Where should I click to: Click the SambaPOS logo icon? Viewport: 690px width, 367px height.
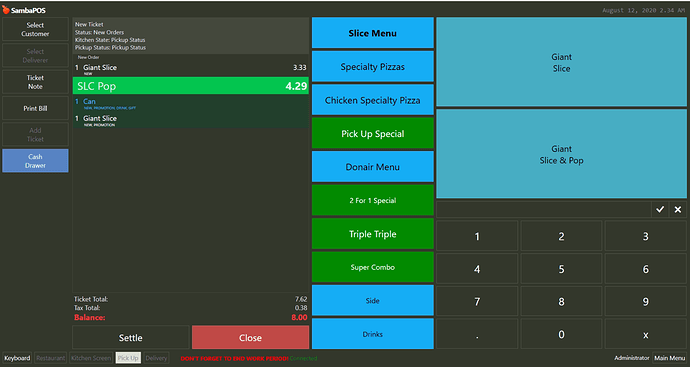pos(6,10)
